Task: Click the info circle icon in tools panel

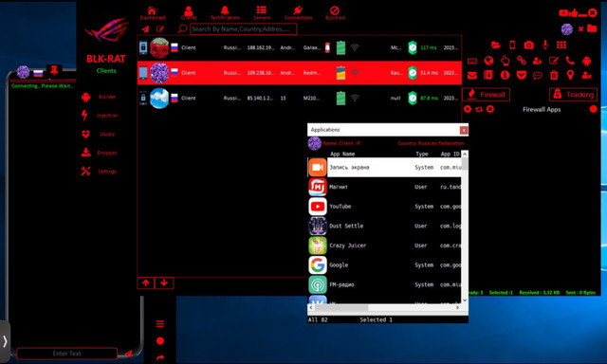Action: point(505,75)
